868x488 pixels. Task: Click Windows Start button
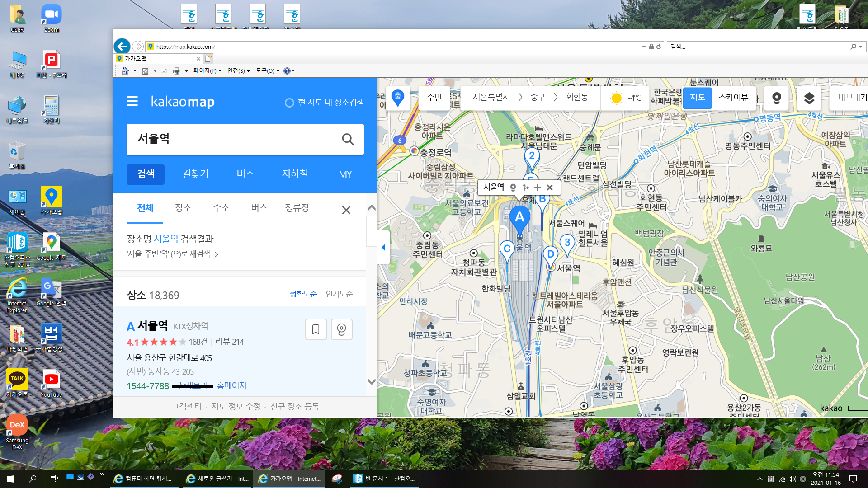pyautogui.click(x=11, y=479)
